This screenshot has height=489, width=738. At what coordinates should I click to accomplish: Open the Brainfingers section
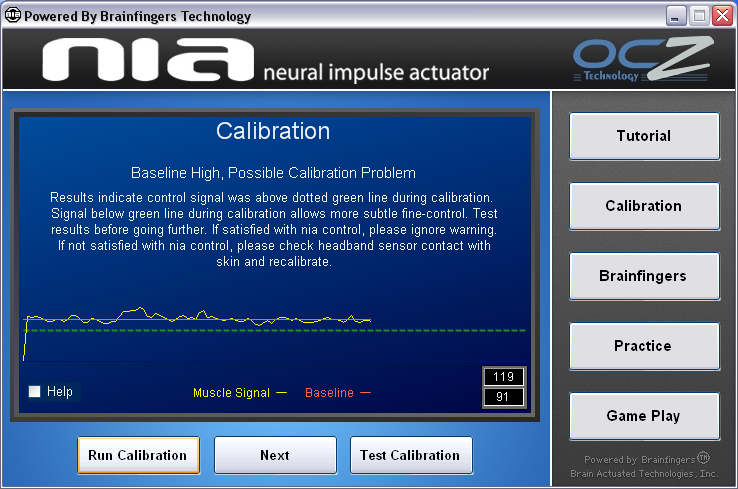[644, 276]
